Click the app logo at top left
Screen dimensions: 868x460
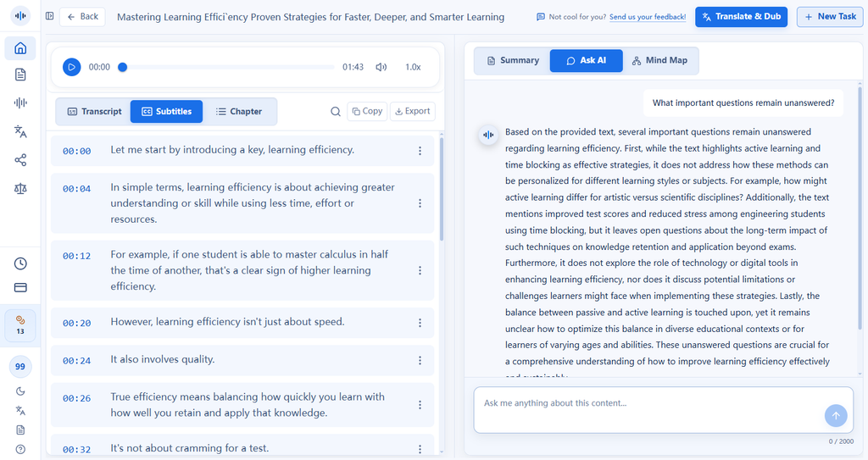click(x=20, y=16)
